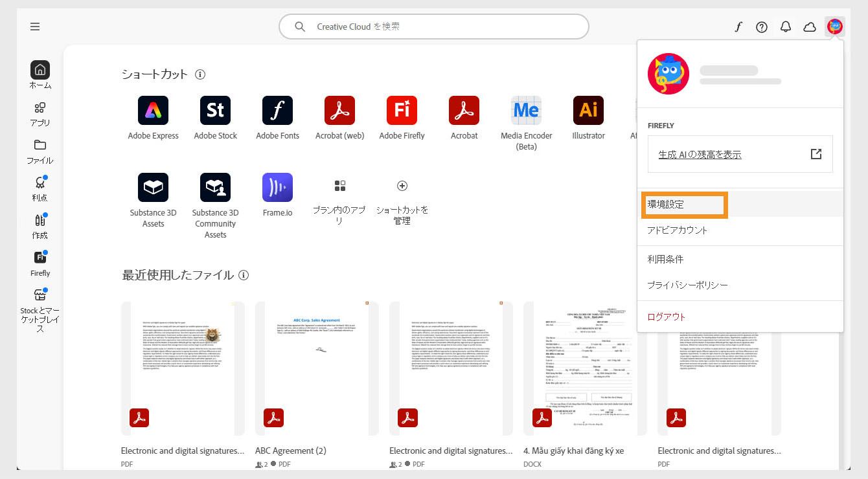Click ABC Agreement (2) file name
Image resolution: width=868 pixels, height=479 pixels.
(291, 451)
